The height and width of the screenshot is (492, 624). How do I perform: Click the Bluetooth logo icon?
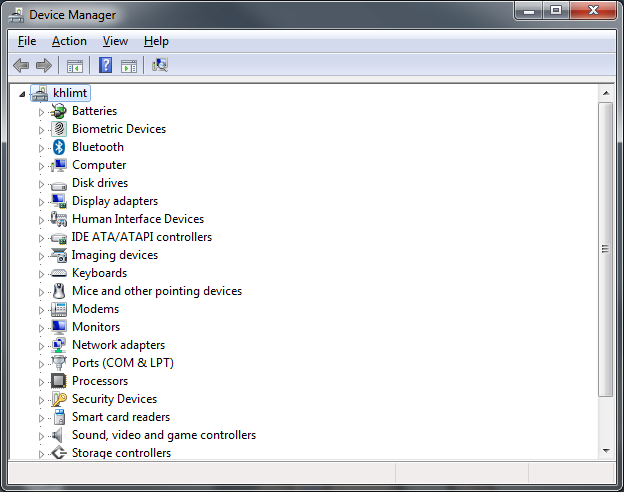tap(59, 147)
